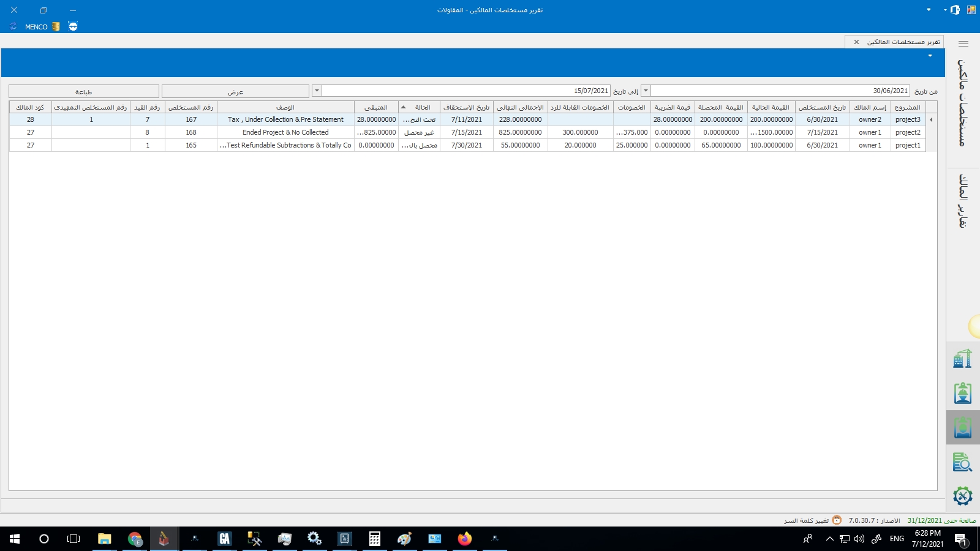The image size is (980, 551).
Task: Click the 'إلى تاريخ' date field showing 15/07/2021
Action: coord(466,91)
